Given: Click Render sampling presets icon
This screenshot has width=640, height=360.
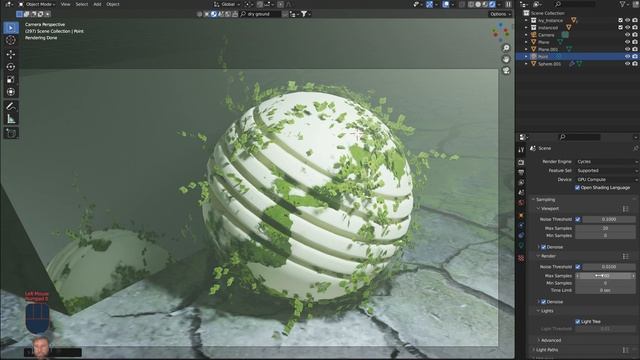Looking at the screenshot, I should (626, 256).
